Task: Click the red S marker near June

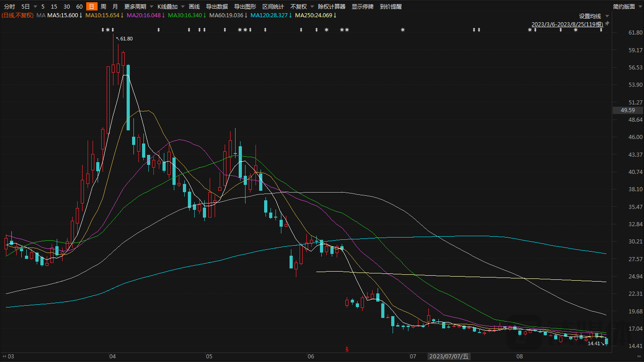Action: (347, 349)
